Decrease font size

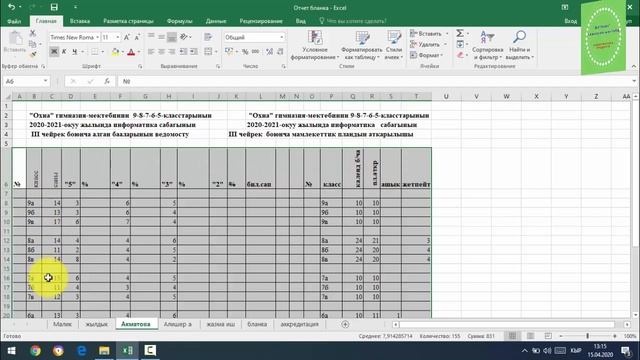(137, 37)
